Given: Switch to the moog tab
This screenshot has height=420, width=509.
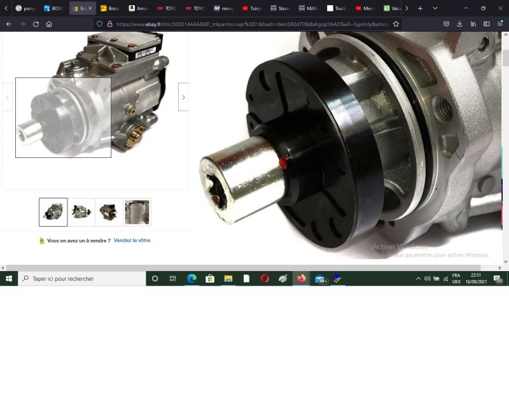Looking at the screenshot, I should point(224,8).
